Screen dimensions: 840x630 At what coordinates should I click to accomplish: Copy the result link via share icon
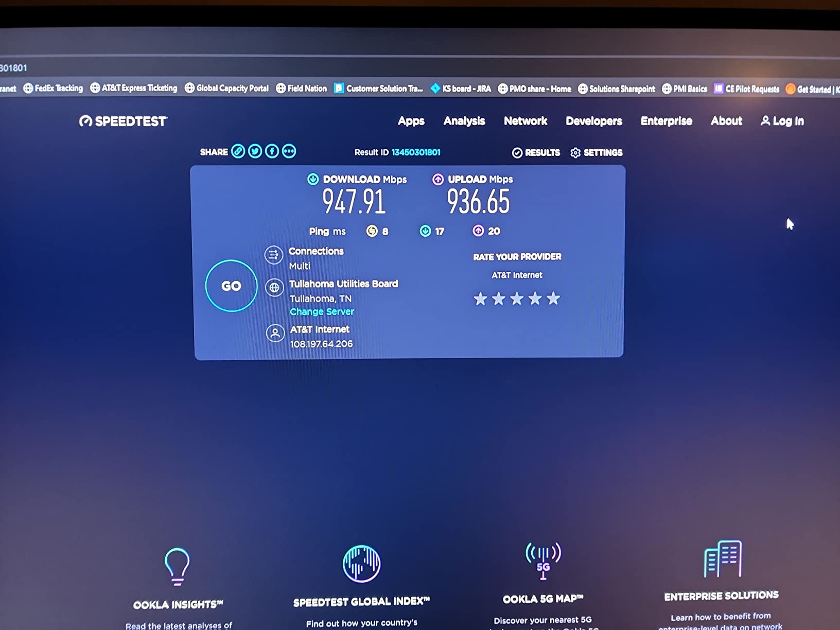click(x=238, y=151)
